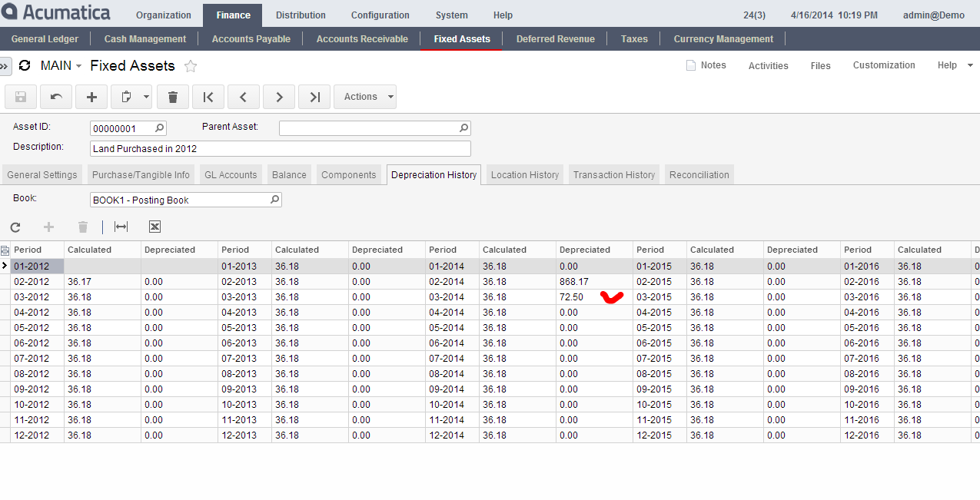Click the grid add row icon
The width and height of the screenshot is (980, 500).
[x=49, y=227]
